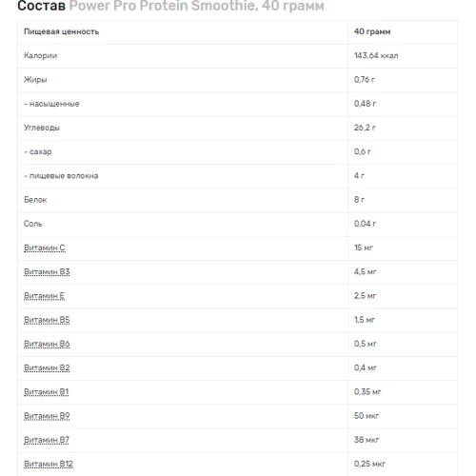Open the Витамин C link

click(x=45, y=248)
